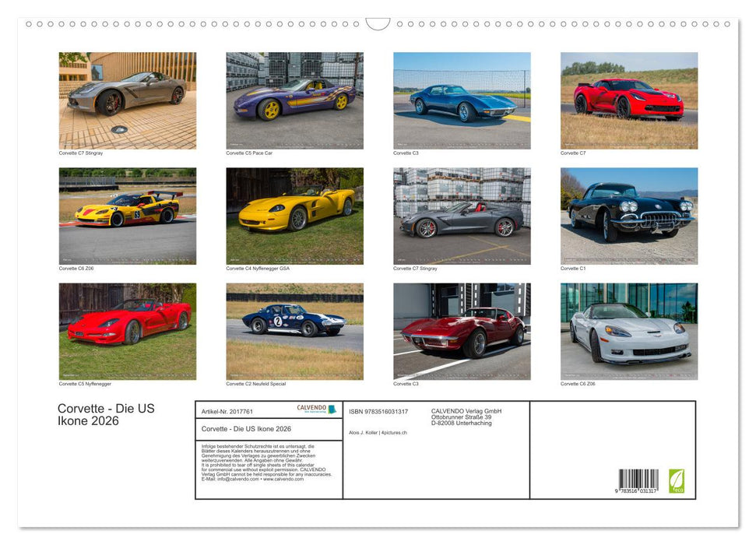Click the Corvette C5 Pace Car picture
This screenshot has width=756, height=545.
point(294,100)
